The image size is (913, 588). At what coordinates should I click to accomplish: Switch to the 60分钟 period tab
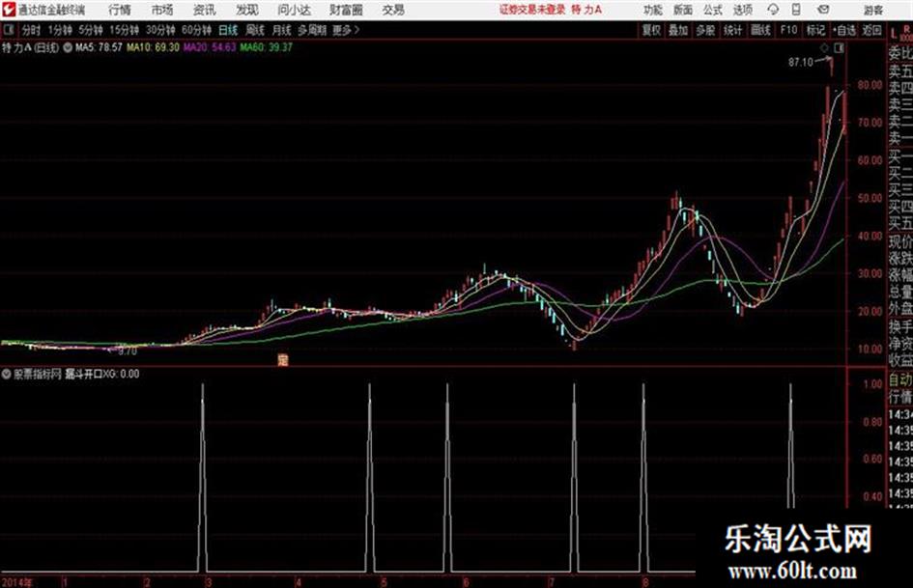197,30
